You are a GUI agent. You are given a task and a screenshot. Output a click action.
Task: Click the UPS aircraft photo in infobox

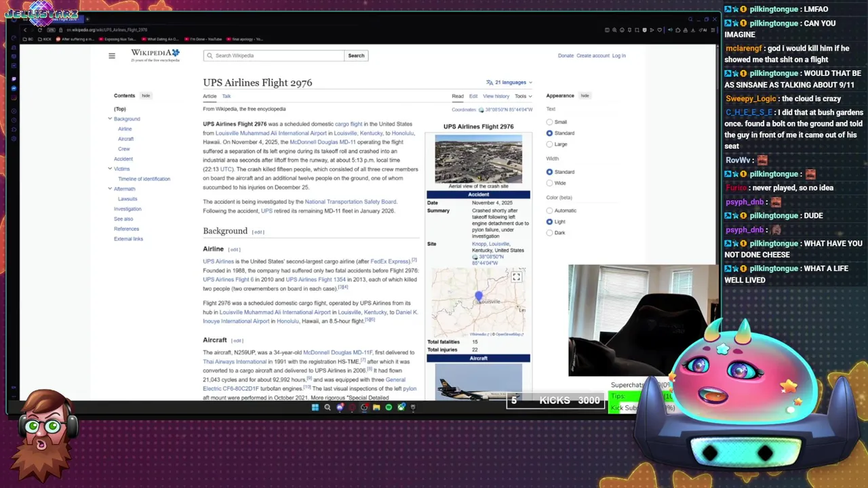coord(479,383)
